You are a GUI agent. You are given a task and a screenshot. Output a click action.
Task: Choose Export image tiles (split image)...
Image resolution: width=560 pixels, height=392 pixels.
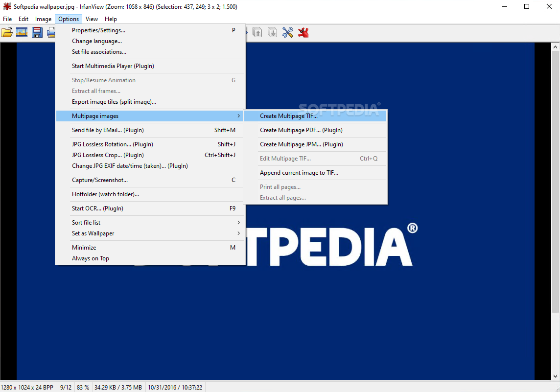(150, 102)
